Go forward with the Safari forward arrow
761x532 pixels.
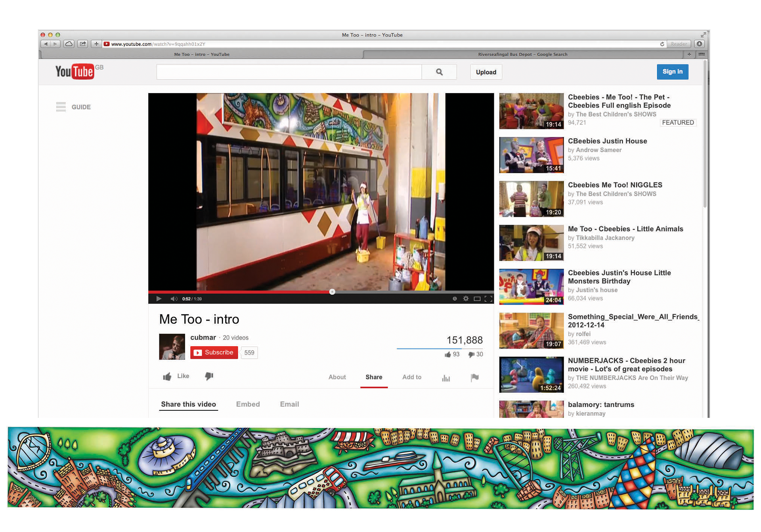tap(55, 44)
